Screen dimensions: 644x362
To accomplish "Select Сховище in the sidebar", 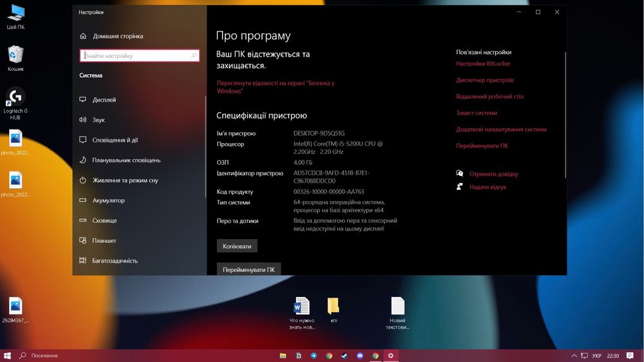I will [104, 221].
